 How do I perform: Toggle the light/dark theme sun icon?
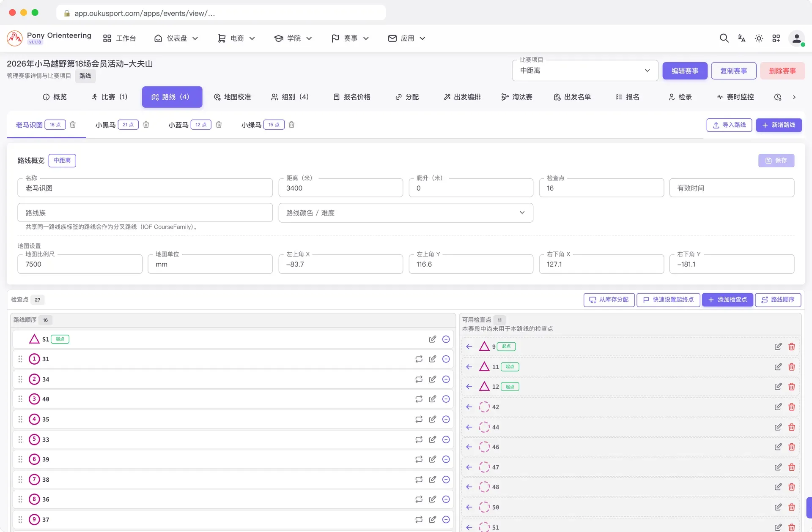pos(759,38)
